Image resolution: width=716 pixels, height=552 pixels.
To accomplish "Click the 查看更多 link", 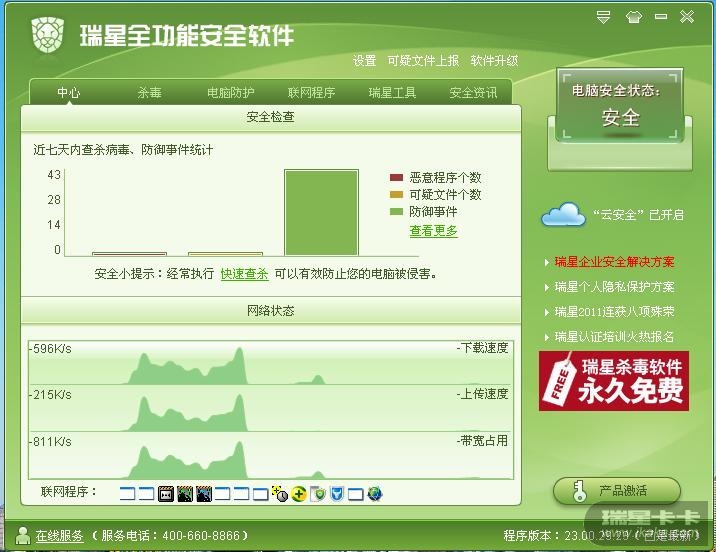I will [433, 231].
